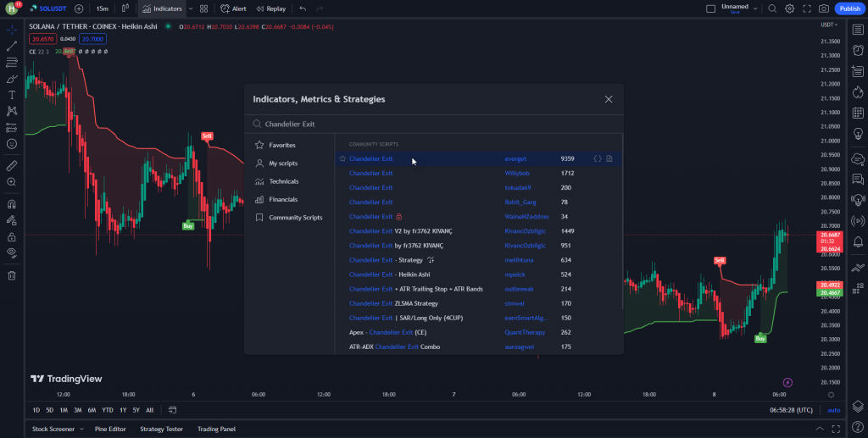Lock all drawing tools
868x438 pixels.
[x=12, y=237]
